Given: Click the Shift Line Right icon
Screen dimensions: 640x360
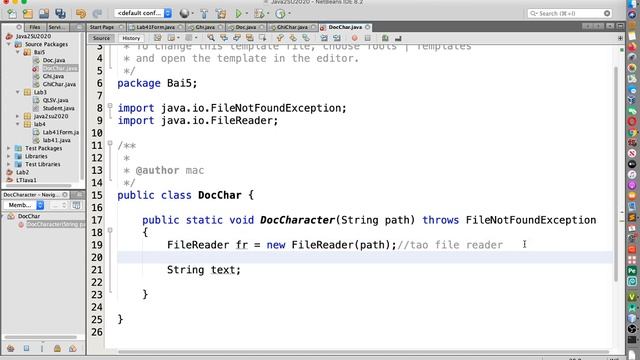Looking at the screenshot, I should [x=337, y=38].
